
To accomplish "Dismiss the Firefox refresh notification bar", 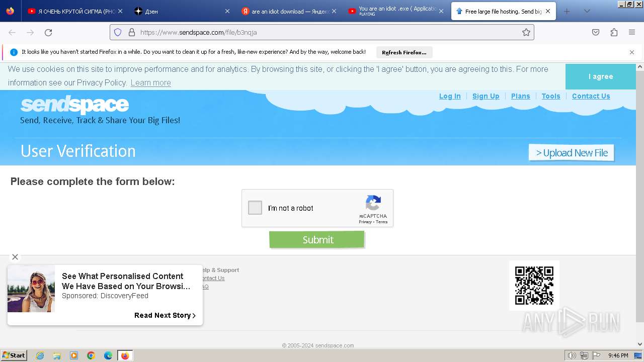I will [632, 52].
